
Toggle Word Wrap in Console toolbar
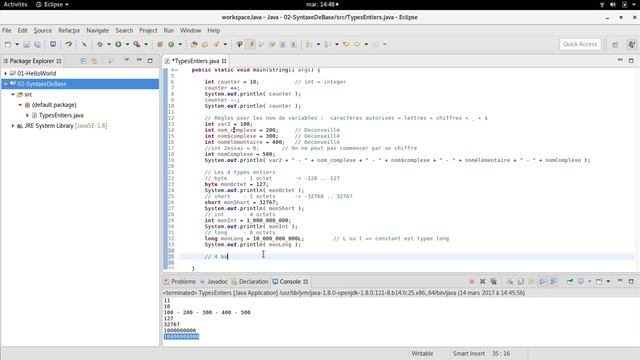[x=531, y=281]
